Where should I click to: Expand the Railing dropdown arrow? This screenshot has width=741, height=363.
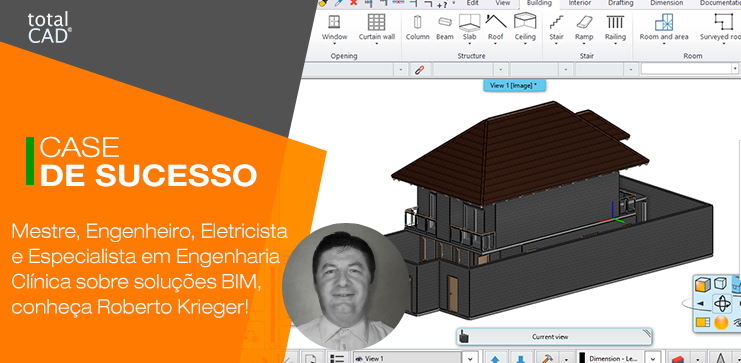pos(615,44)
